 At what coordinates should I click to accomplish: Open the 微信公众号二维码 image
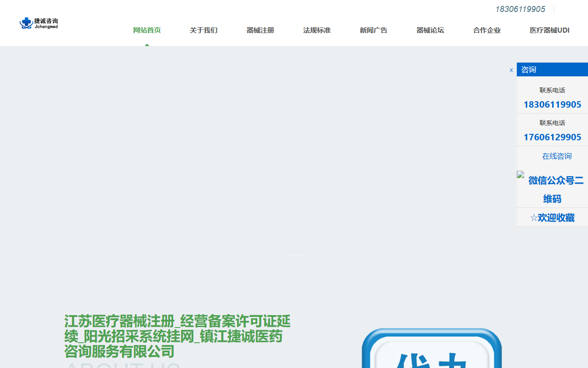(552, 189)
